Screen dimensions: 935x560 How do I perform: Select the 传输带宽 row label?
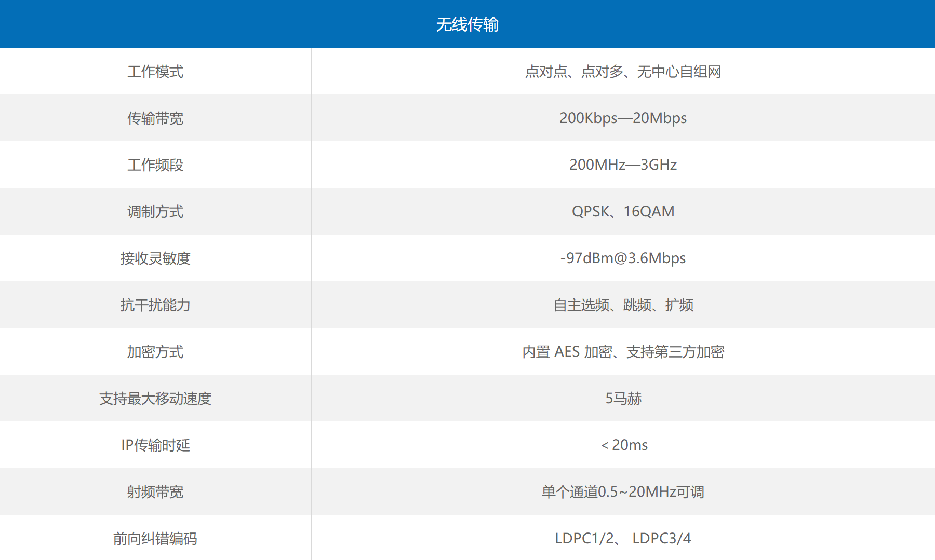[155, 118]
